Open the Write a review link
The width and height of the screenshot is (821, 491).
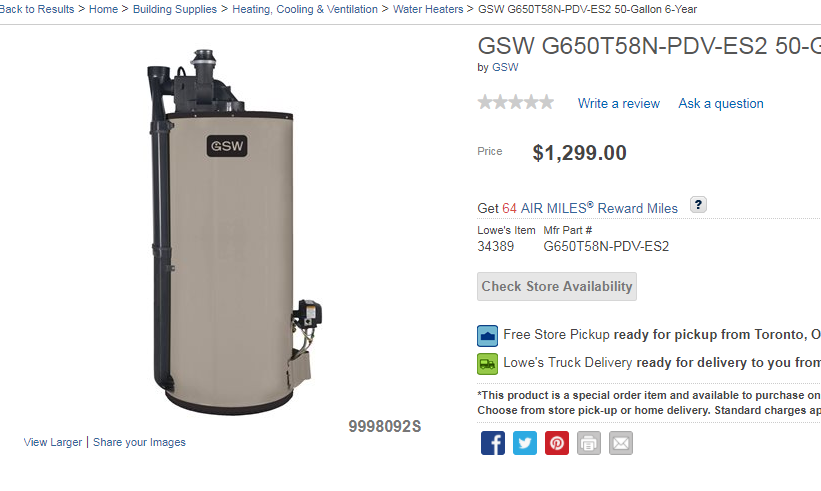tap(618, 104)
